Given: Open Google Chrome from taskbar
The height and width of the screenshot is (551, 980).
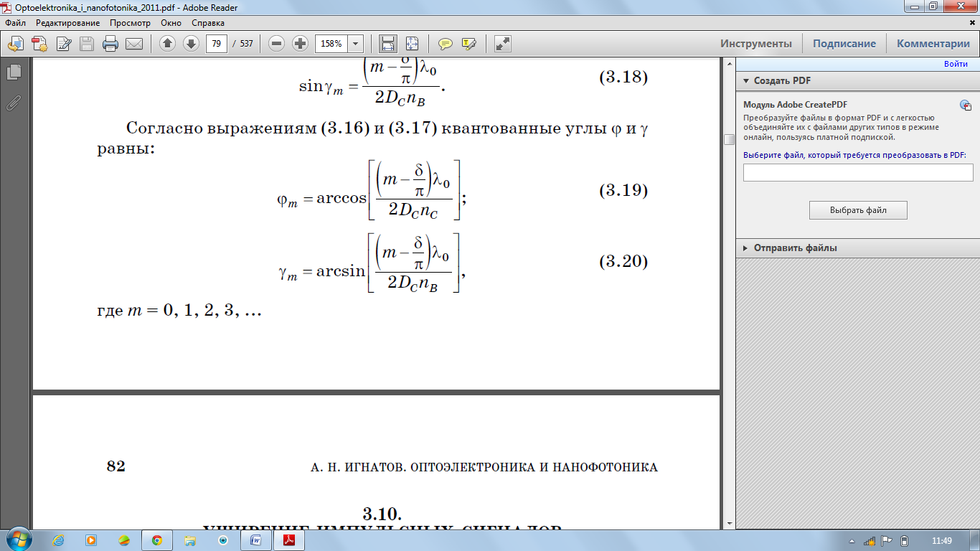Looking at the screenshot, I should coord(156,540).
